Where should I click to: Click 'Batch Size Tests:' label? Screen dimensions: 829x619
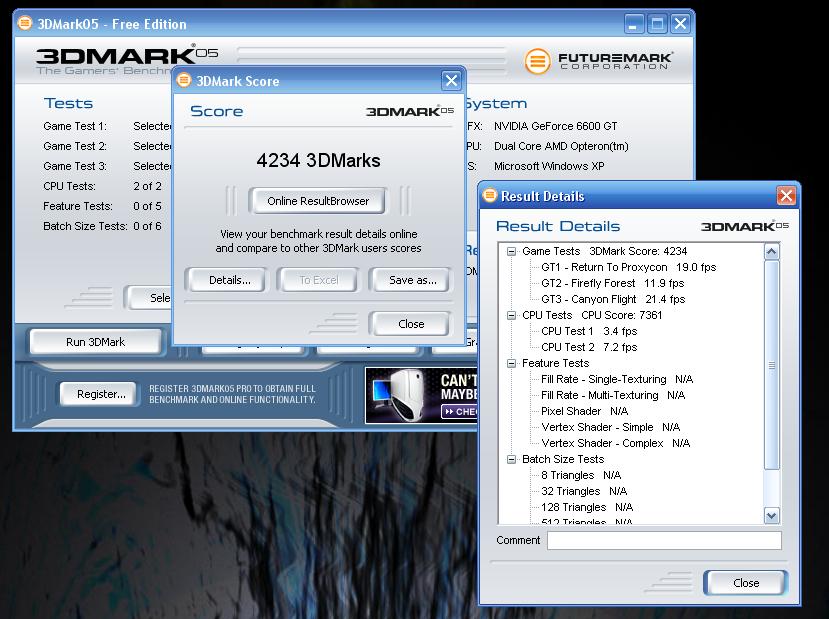point(85,226)
